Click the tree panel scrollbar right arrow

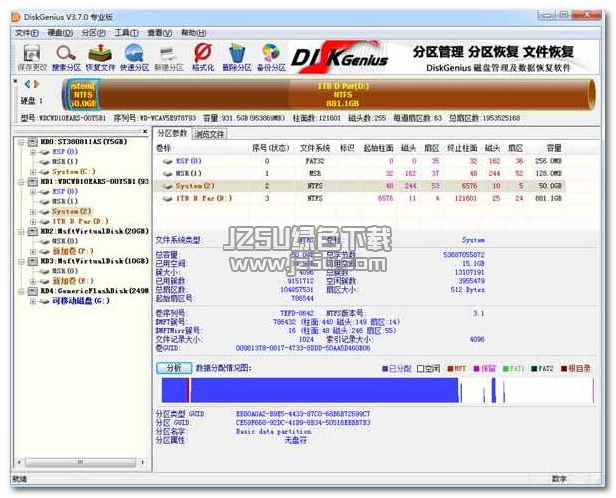[143, 462]
